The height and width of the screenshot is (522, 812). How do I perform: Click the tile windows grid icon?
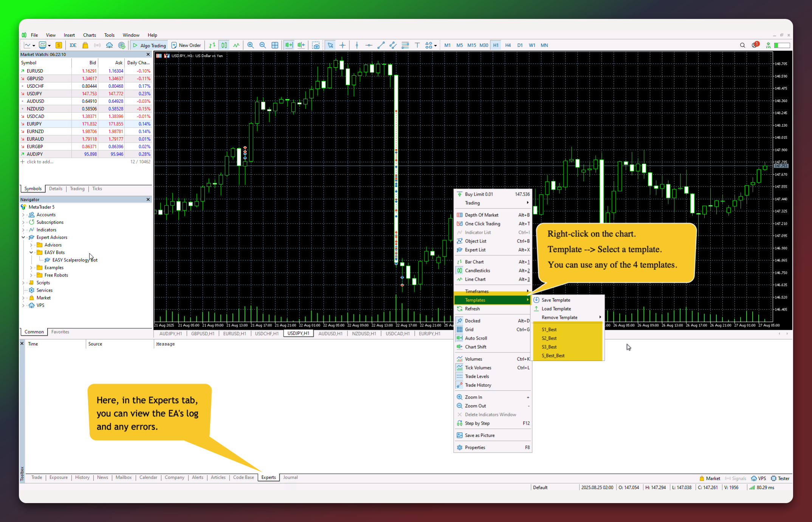click(x=275, y=45)
